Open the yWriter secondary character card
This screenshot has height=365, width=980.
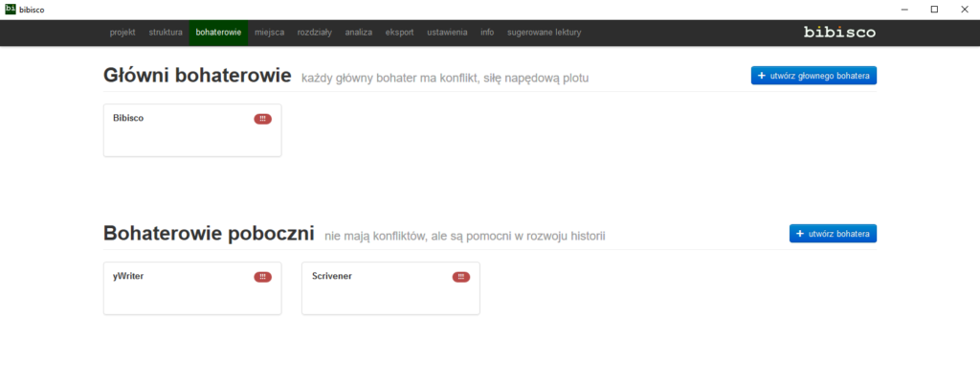tap(192, 288)
